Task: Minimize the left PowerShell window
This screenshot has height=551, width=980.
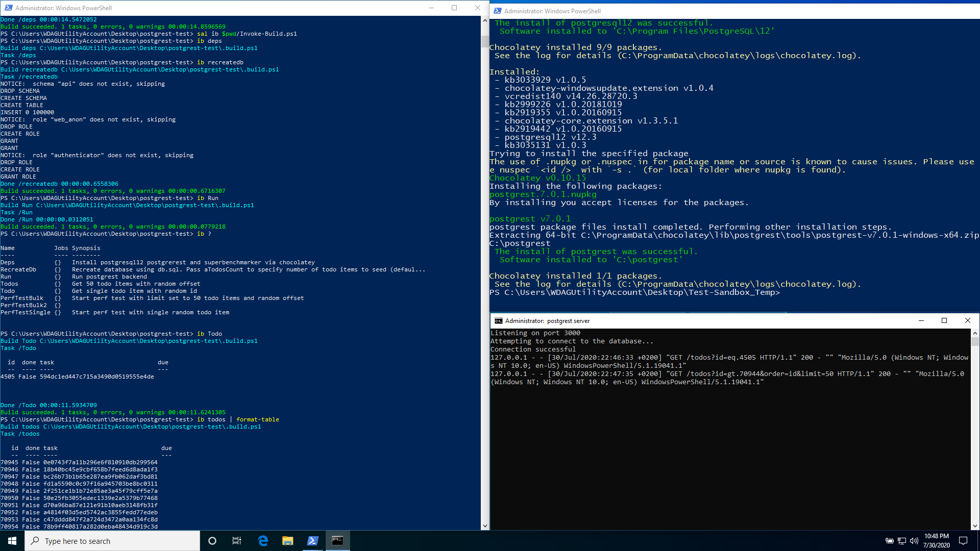Action: coord(431,8)
